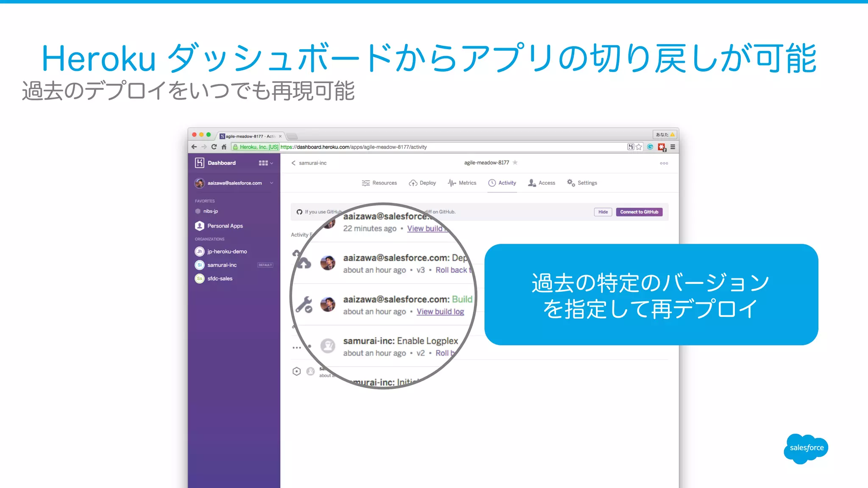Go to browser home icon
Viewport: 868px width, 488px height.
click(x=224, y=147)
